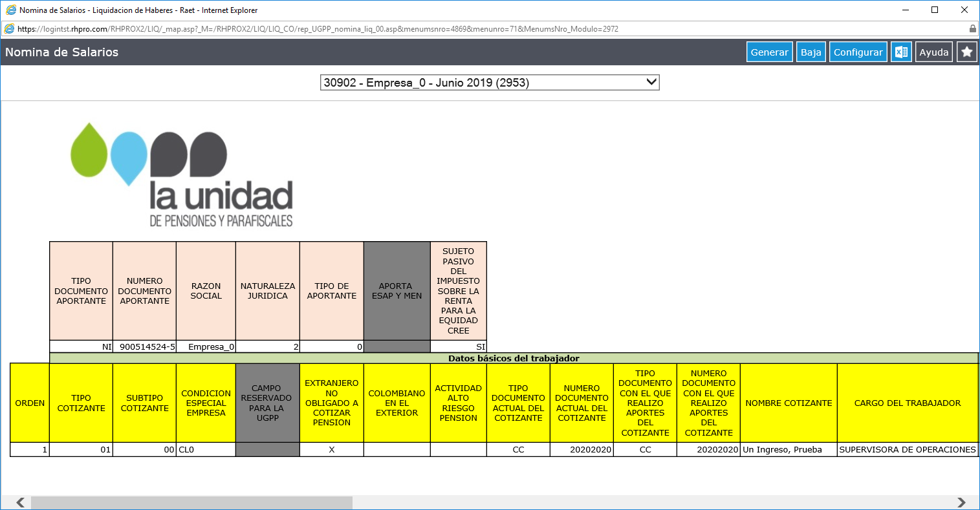The height and width of the screenshot is (510, 980).
Task: Select SUJETO PASIVO DEL IMPUESTO header cell
Action: tap(459, 291)
